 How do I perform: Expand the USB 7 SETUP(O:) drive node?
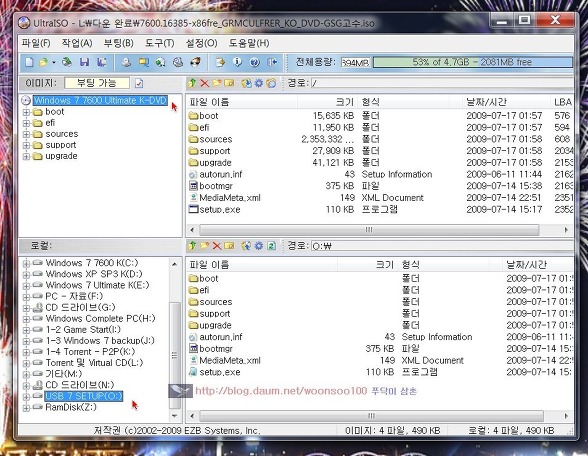tap(26, 396)
